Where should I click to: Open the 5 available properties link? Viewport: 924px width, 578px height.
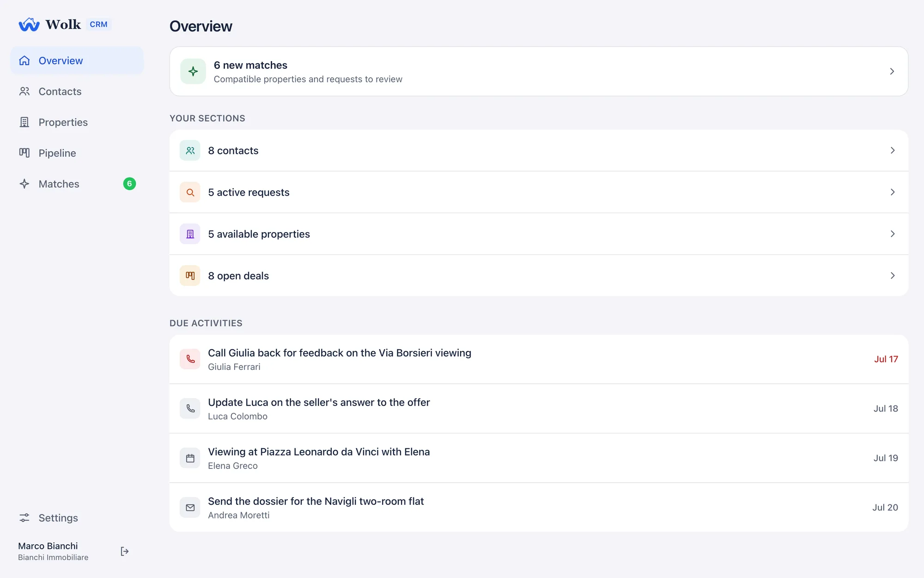tap(539, 234)
